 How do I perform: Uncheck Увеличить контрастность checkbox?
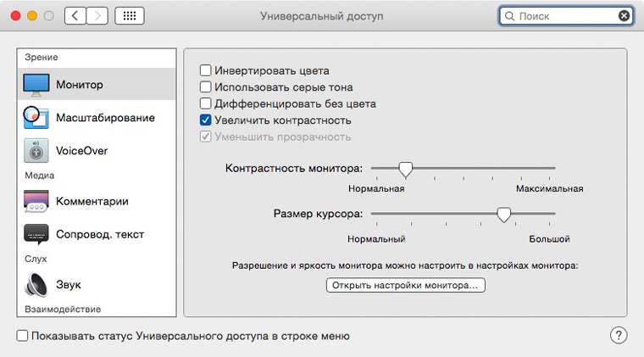pyautogui.click(x=205, y=120)
